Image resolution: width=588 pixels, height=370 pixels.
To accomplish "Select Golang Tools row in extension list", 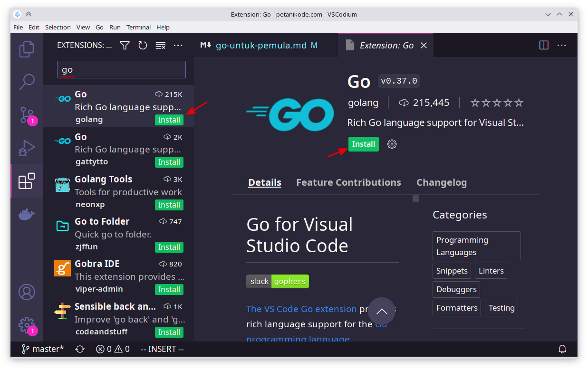I will [x=118, y=191].
